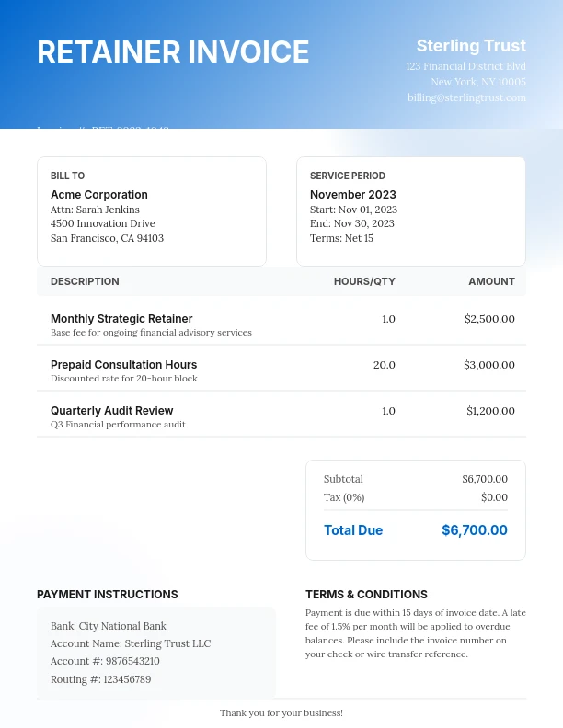Select the Acme Corporation bill-to name
This screenshot has height=728, width=563.
point(99,195)
